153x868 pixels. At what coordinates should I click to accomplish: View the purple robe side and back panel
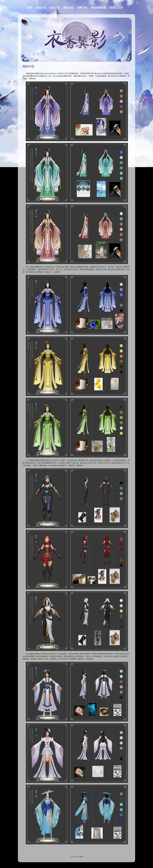(99, 111)
